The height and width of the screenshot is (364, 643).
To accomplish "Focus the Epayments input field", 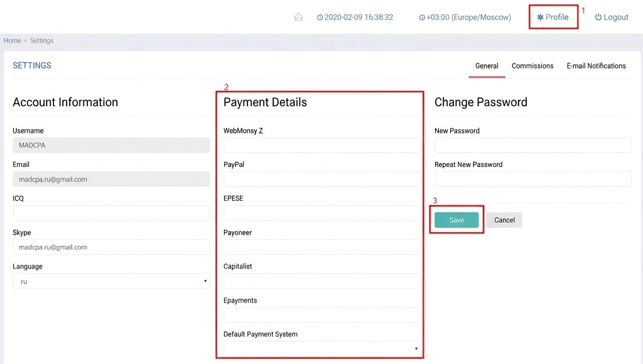I will point(322,315).
